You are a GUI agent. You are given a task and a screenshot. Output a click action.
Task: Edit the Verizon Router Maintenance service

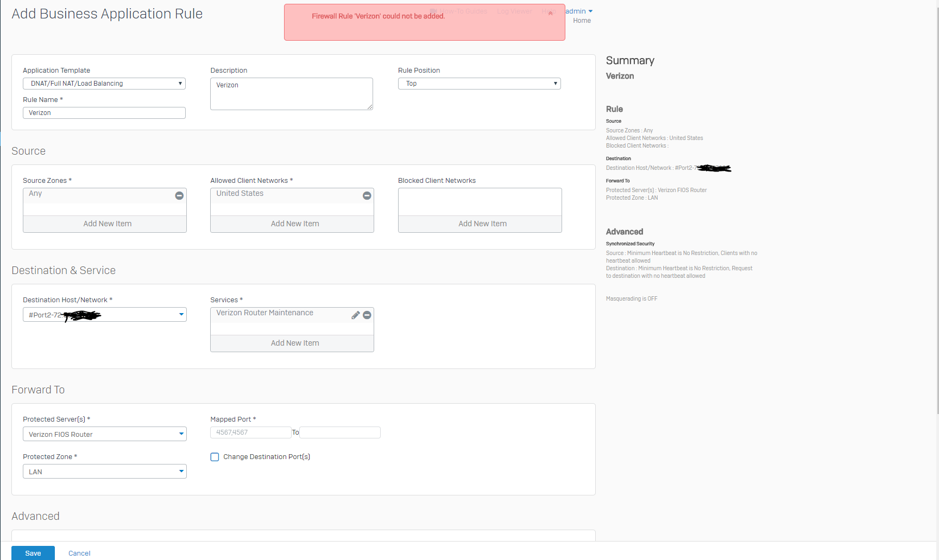tap(356, 315)
